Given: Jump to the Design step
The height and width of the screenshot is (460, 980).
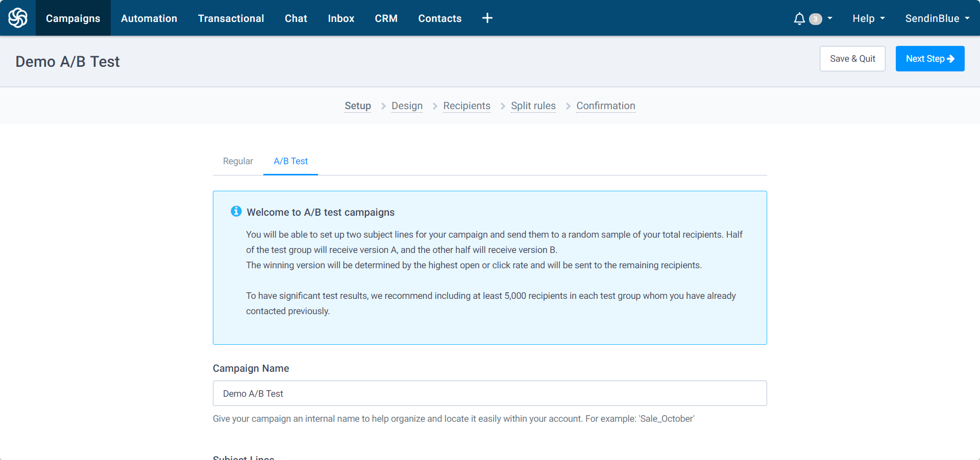Looking at the screenshot, I should [x=407, y=106].
